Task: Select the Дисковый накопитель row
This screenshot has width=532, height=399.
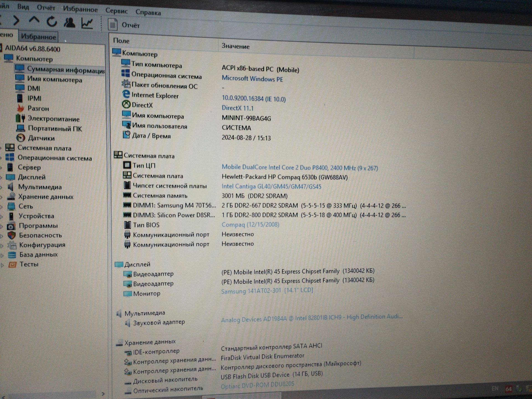Action: click(223, 377)
